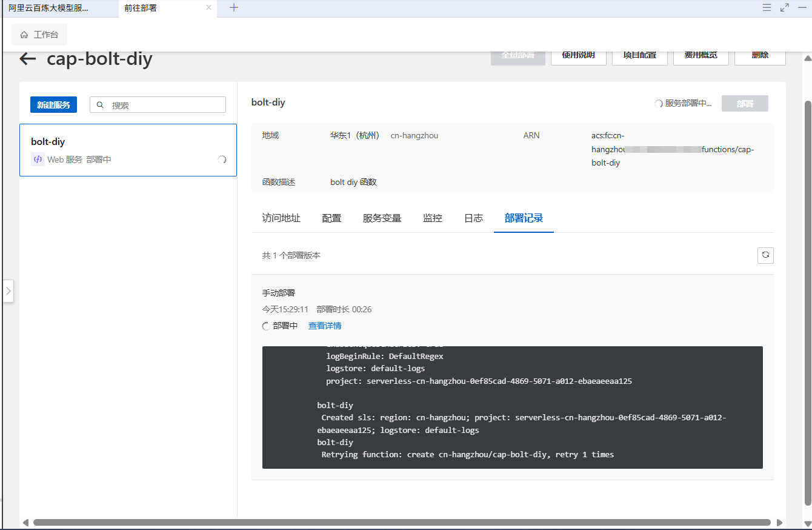This screenshot has width=812, height=530.
Task: Click the refresh icon for deployment versions
Action: click(765, 255)
